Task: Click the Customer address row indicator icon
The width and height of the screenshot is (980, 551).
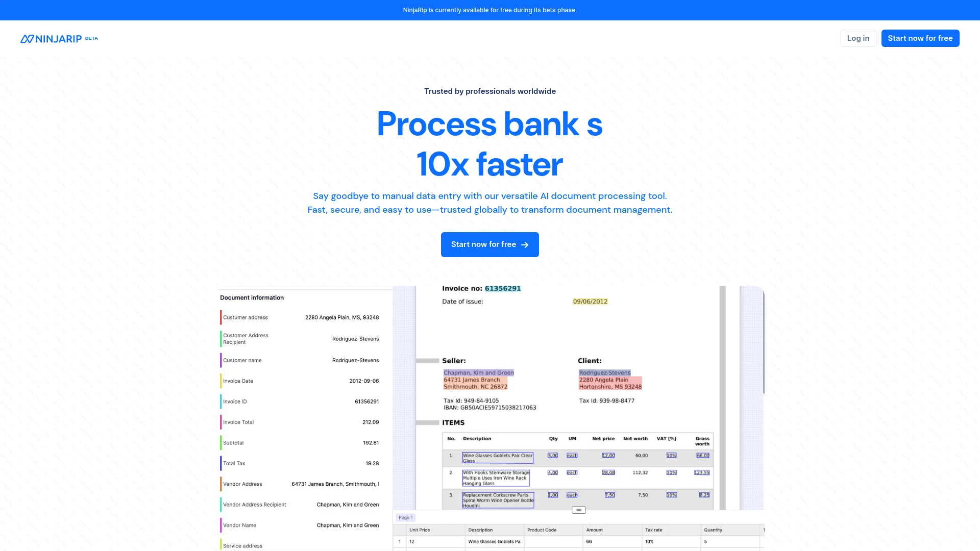Action: (x=222, y=317)
